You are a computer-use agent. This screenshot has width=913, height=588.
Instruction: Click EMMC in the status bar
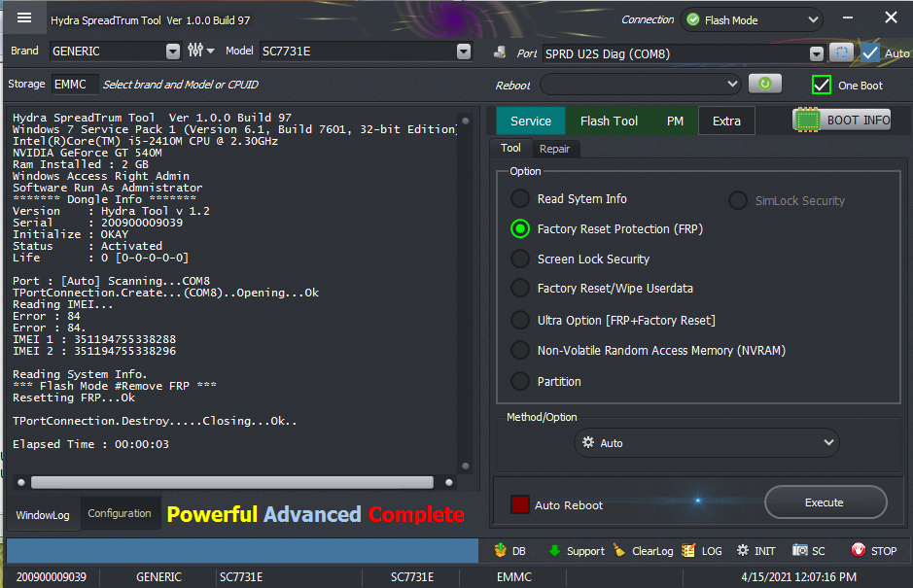[514, 577]
